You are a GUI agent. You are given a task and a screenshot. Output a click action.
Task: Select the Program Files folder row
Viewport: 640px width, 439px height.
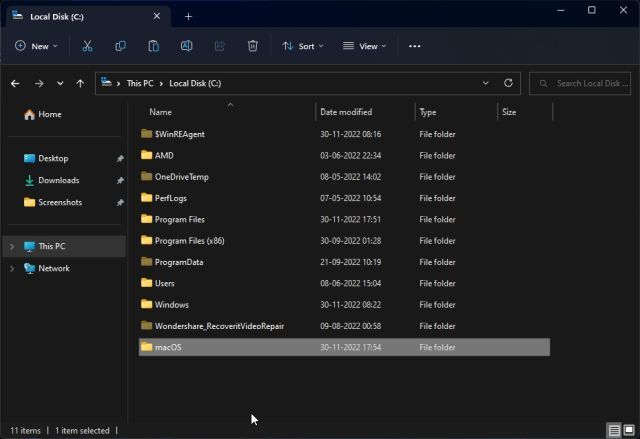[344, 219]
